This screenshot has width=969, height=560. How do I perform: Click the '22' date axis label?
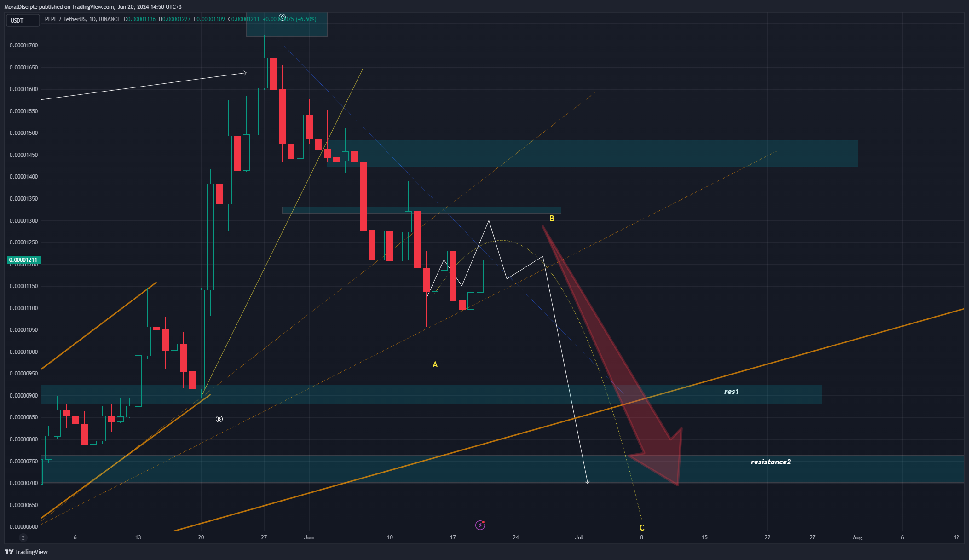[767, 537]
